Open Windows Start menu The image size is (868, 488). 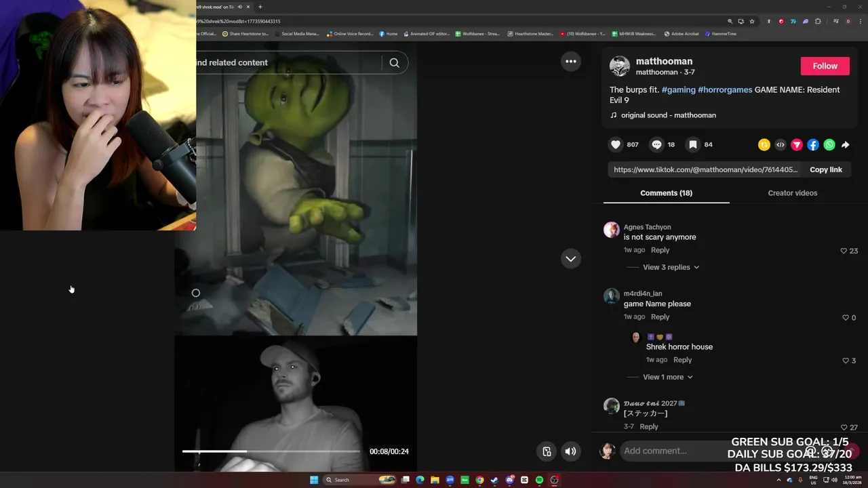[x=314, y=480]
